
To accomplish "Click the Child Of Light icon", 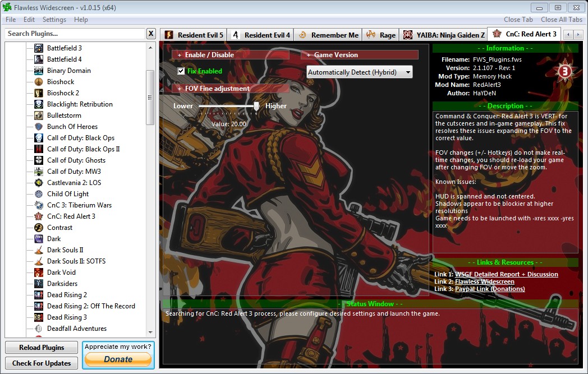I will (39, 194).
